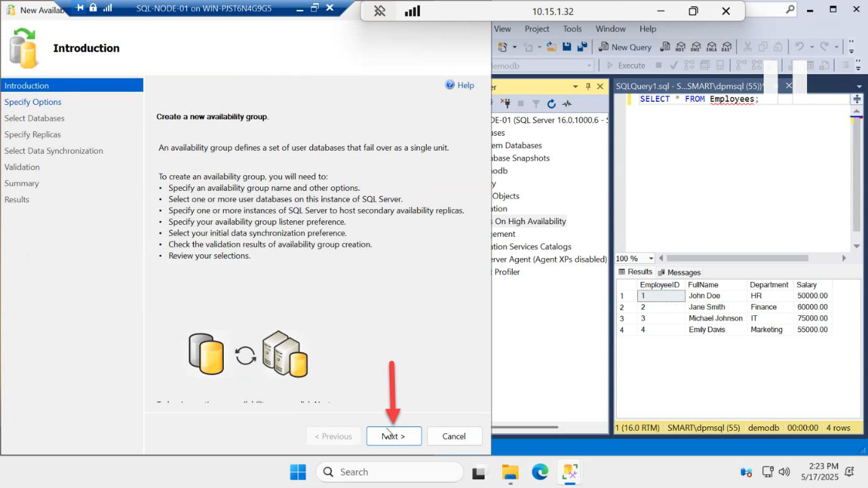Screen dimensions: 868x488
Task: Click the Cancel Executing Query stop icon
Action: point(659,65)
